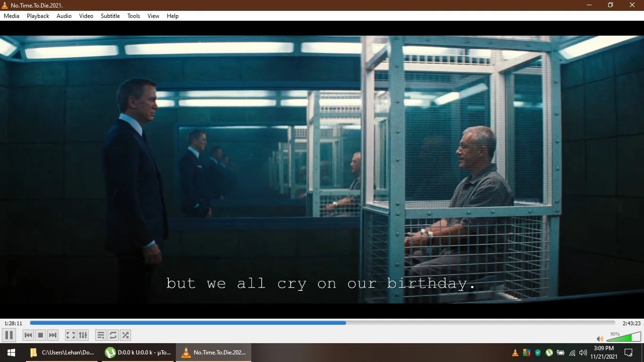Click the colorful blocks tray icon
The width and height of the screenshot is (644, 362).
pos(527,353)
